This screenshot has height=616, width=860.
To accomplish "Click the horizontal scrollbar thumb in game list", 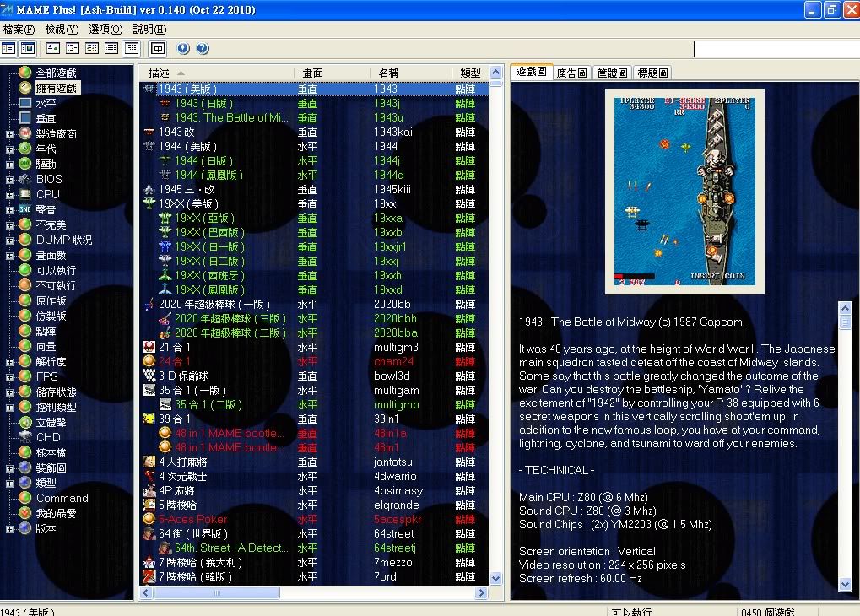I will click(217, 592).
